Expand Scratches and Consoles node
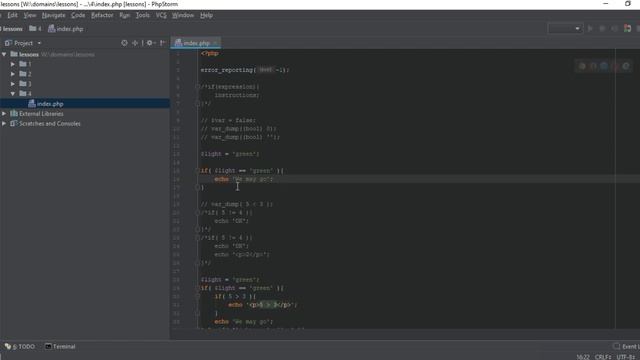This screenshot has height=360, width=640. (x=4, y=123)
